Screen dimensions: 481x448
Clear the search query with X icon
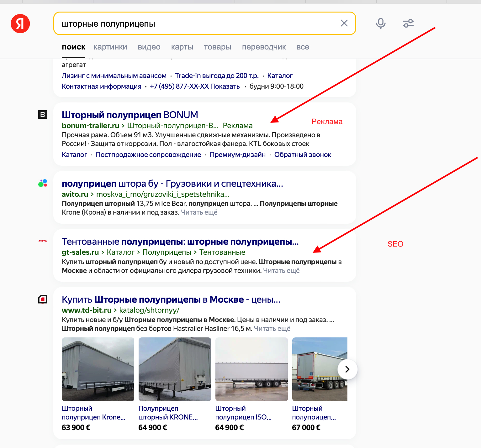click(x=344, y=23)
